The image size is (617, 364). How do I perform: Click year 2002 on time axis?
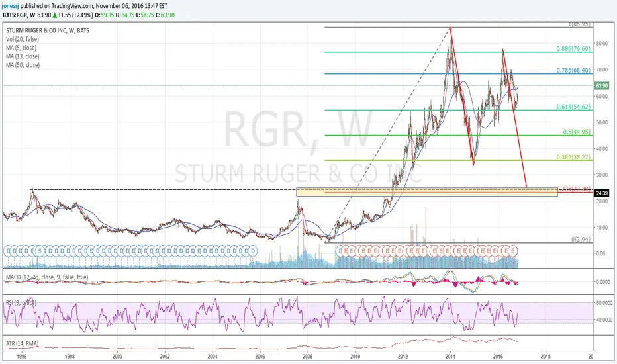pos(165,357)
